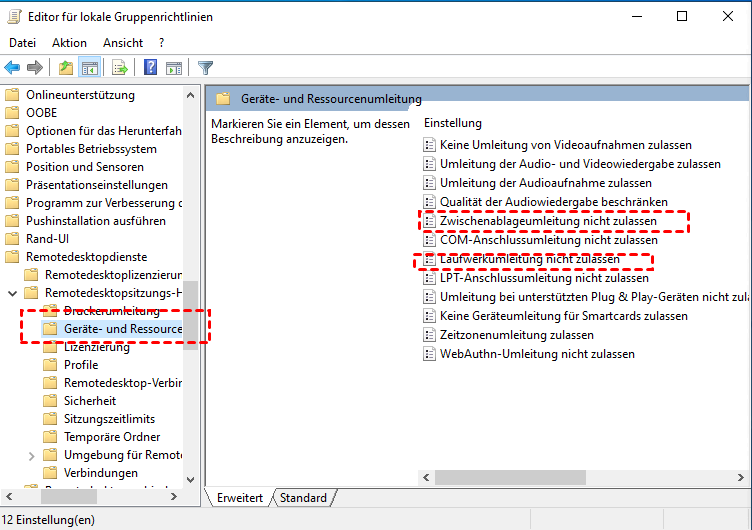Click the Einstellung column header
Image resolution: width=752 pixels, height=530 pixels.
[x=453, y=123]
